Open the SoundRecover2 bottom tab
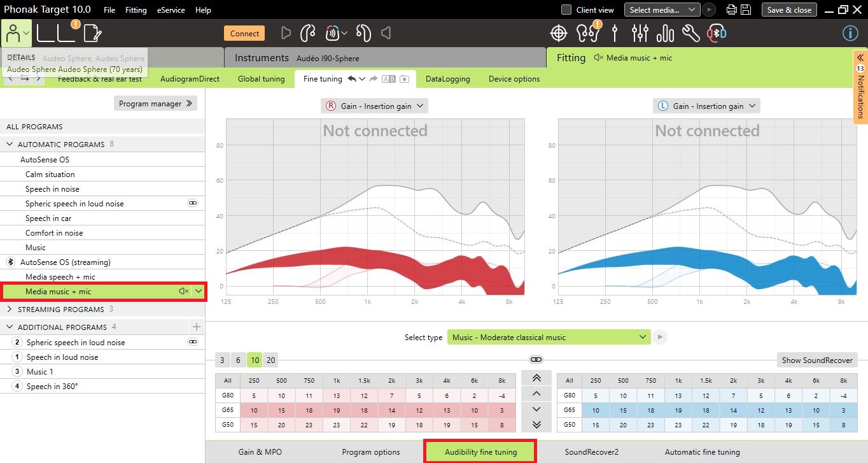Screen dimensions: 868x463 pos(591,452)
